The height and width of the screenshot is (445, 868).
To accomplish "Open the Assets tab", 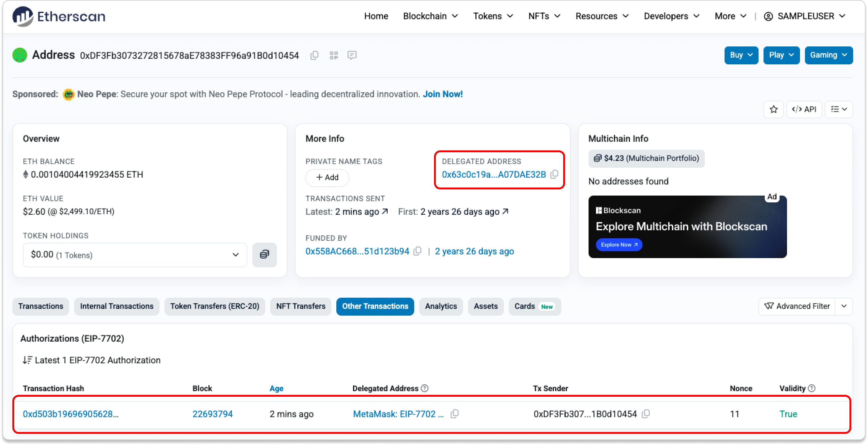I will [x=486, y=306].
